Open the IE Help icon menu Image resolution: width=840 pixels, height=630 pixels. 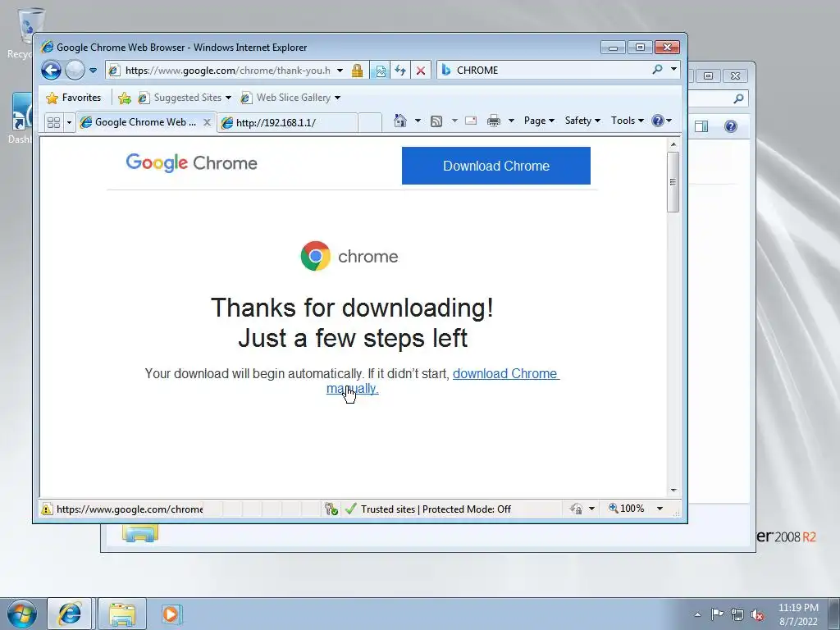coord(661,121)
